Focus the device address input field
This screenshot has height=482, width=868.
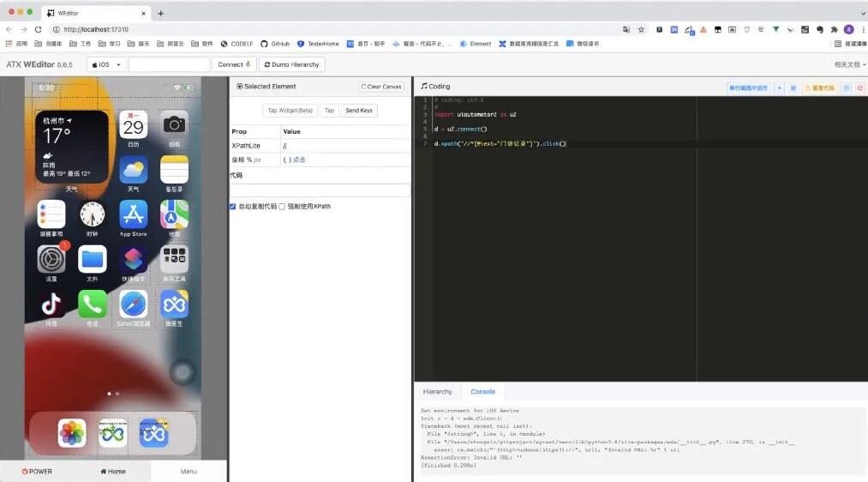pos(169,65)
